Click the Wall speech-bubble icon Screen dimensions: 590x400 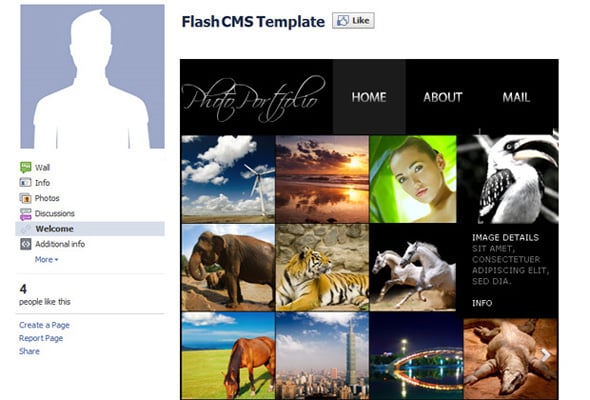coord(26,167)
